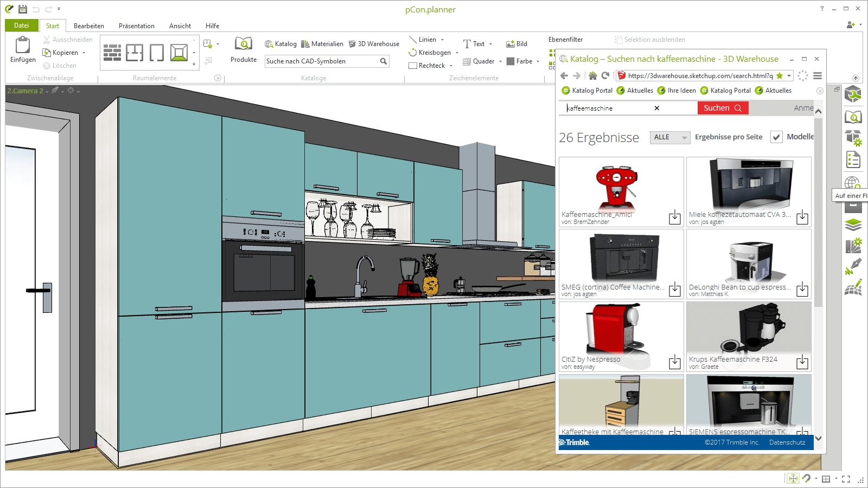
Task: Expand the Quader shape dropdown
Action: coord(500,62)
